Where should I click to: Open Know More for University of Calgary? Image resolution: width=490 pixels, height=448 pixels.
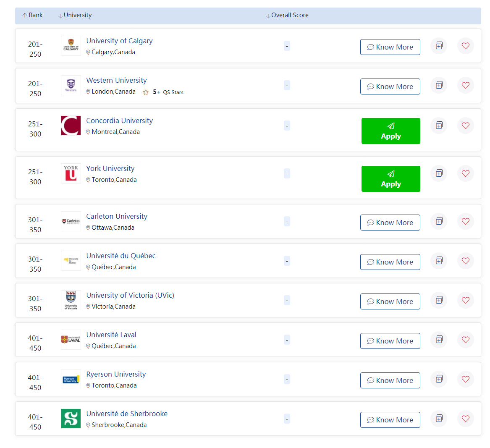[390, 47]
